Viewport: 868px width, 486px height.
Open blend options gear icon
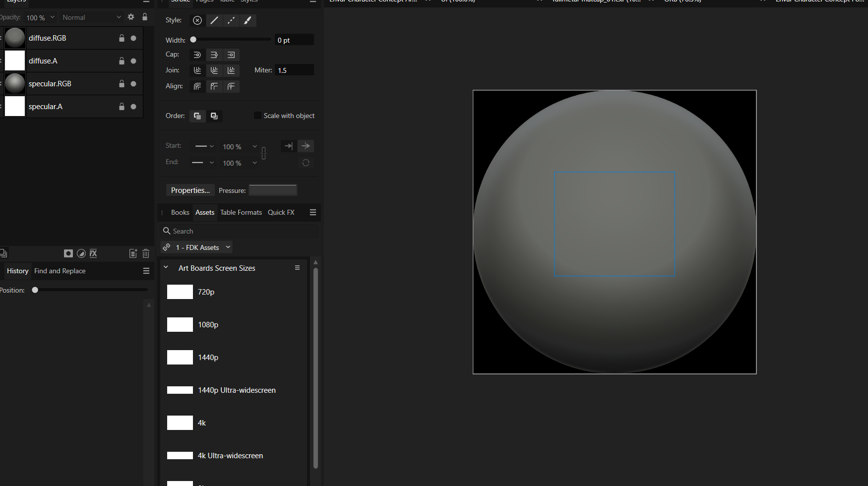tap(131, 17)
